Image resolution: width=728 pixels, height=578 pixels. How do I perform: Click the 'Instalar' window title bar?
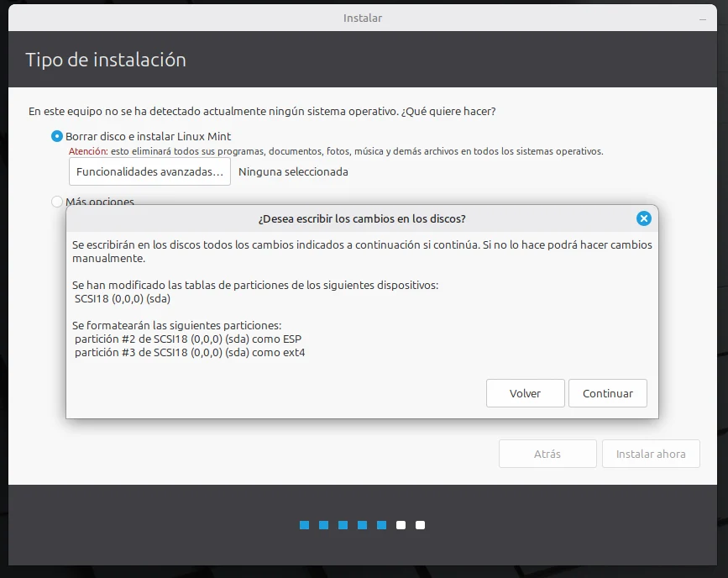tap(363, 18)
